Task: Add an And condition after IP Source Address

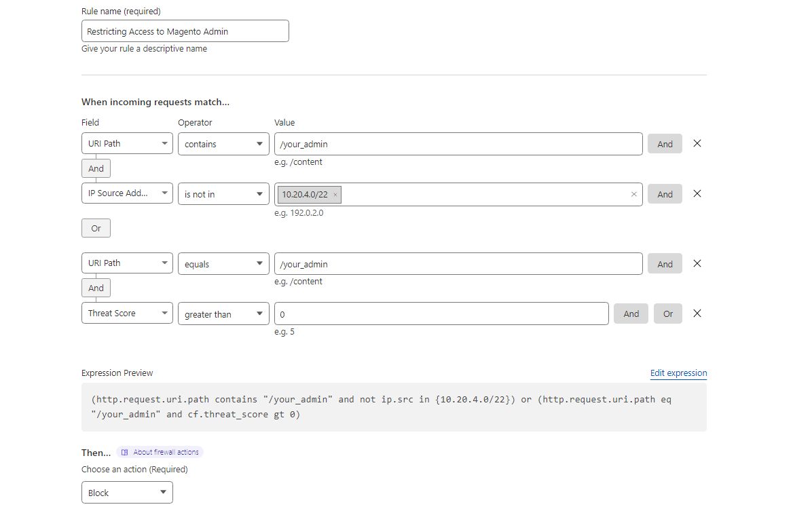Action: [x=664, y=193]
